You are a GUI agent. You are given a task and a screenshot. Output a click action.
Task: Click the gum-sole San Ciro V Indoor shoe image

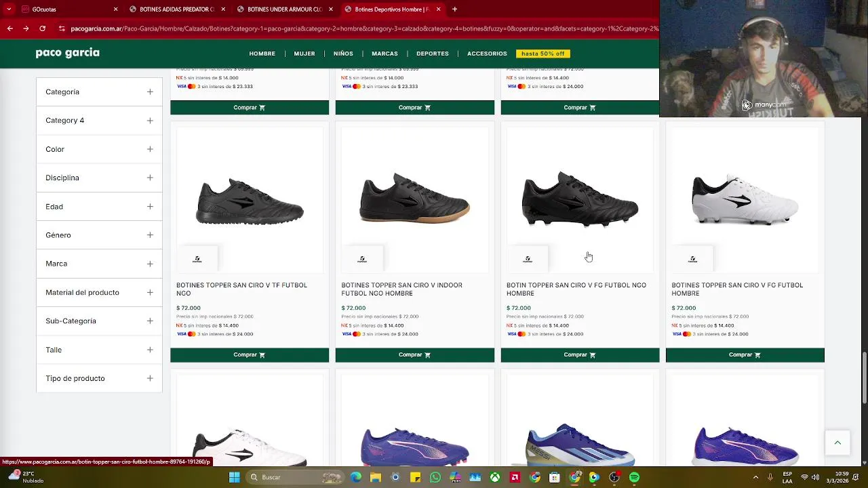tap(414, 197)
